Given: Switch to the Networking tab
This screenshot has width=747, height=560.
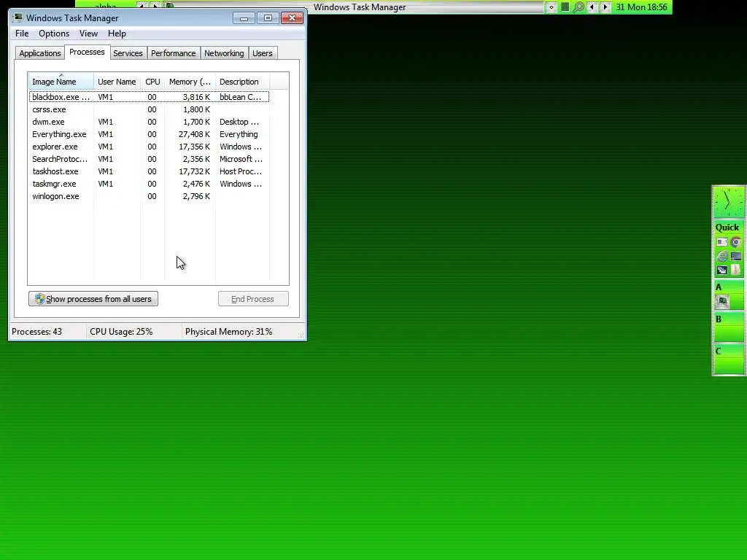Looking at the screenshot, I should coord(224,53).
